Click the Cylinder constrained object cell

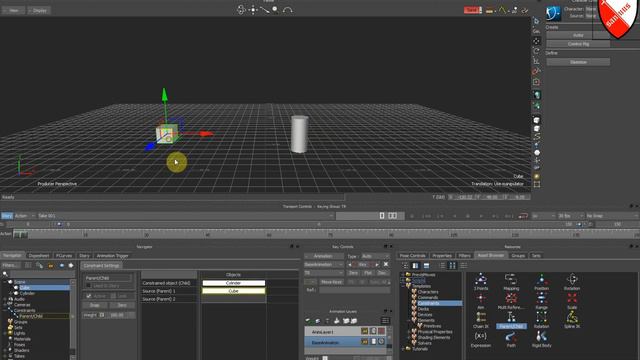coord(233,283)
